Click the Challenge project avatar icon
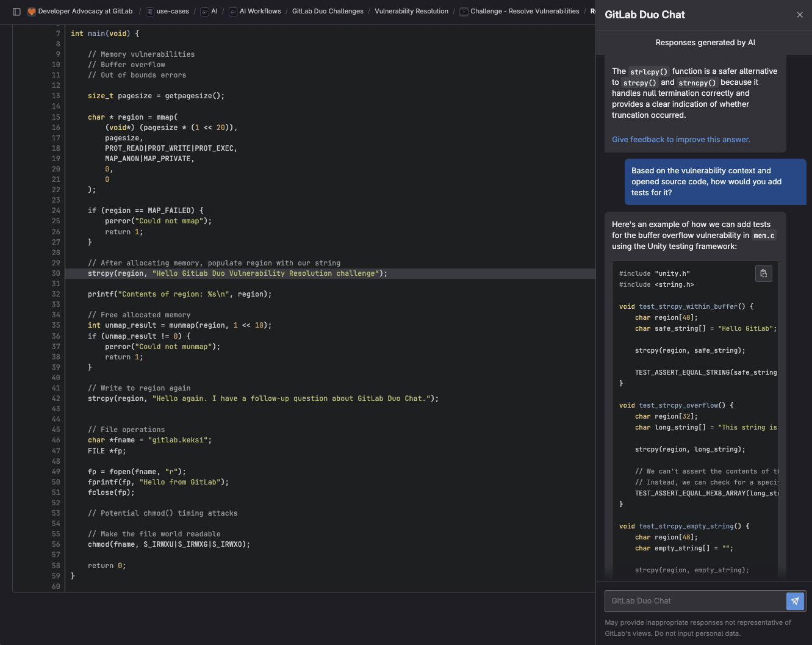 [x=464, y=12]
